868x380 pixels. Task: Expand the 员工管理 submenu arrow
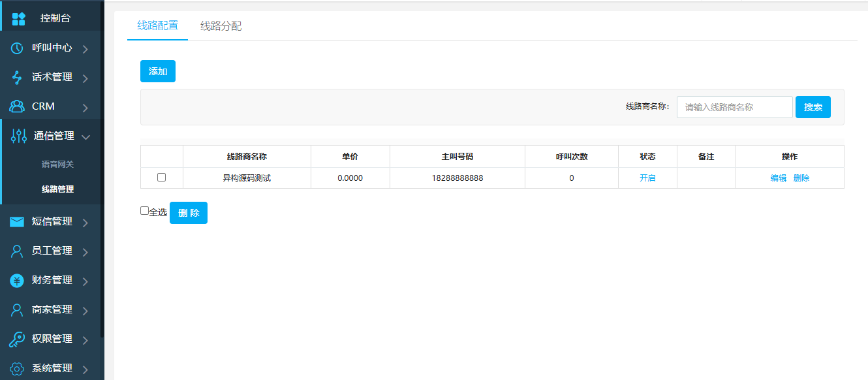(x=85, y=252)
